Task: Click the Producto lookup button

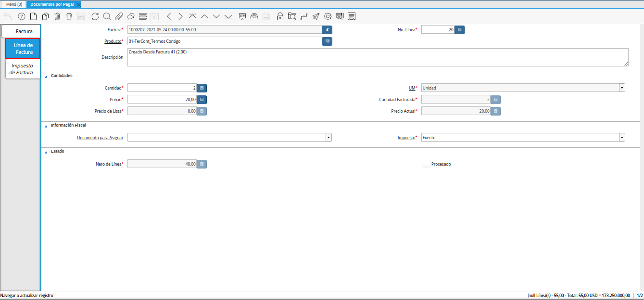Action: tap(327, 41)
